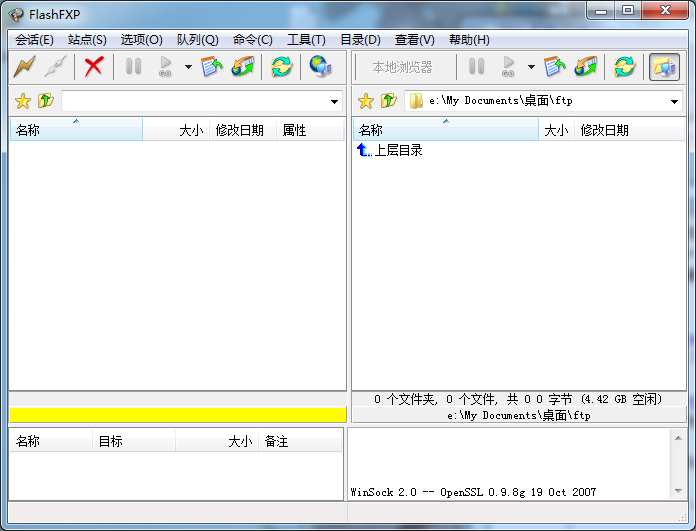The width and height of the screenshot is (696, 531).
Task: Click the red X abort icon
Action: (94, 67)
